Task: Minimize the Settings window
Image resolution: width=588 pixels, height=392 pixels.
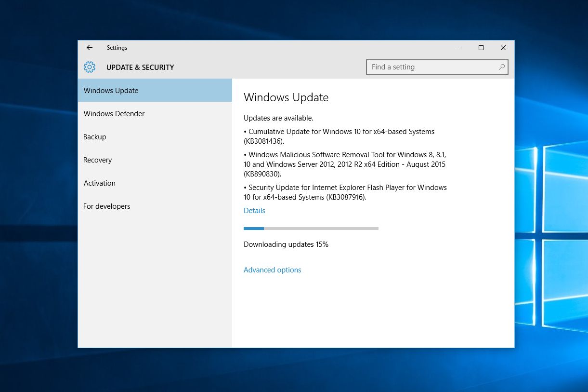Action: coord(459,48)
